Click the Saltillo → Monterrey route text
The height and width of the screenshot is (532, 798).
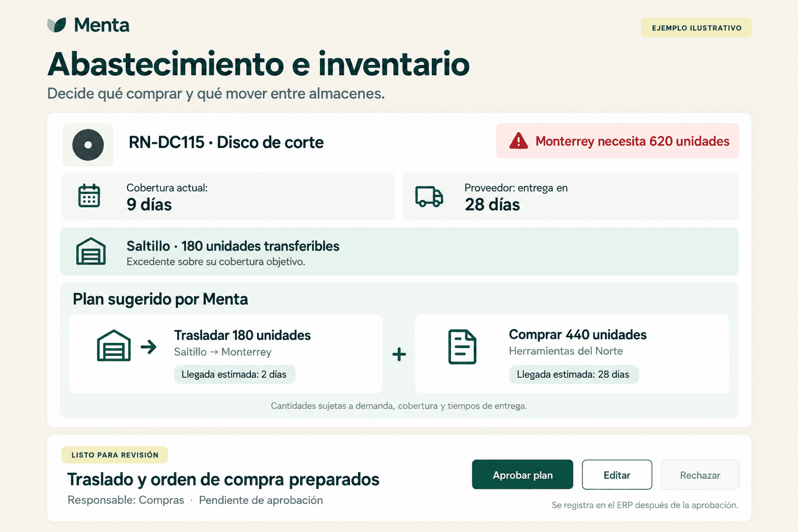click(x=223, y=352)
